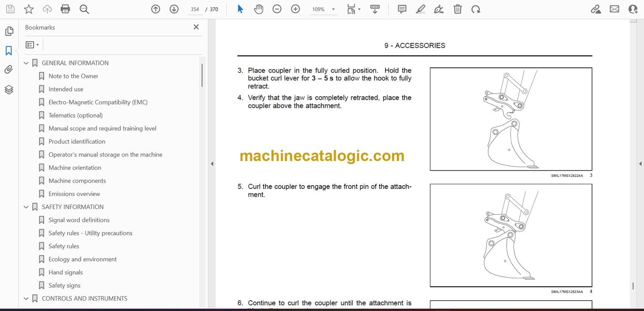Select the highlighter pen tool
The height and width of the screenshot is (311, 644).
(x=420, y=9)
